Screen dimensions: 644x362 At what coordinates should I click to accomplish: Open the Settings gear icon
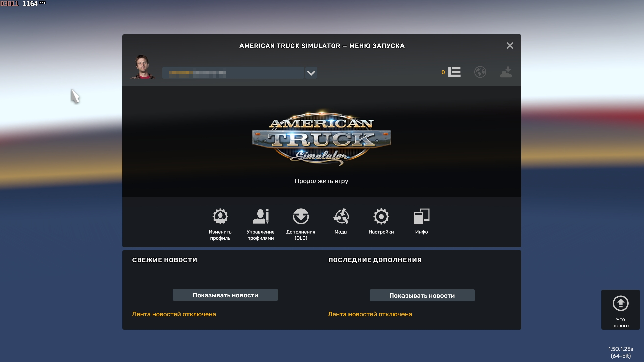coord(381,217)
